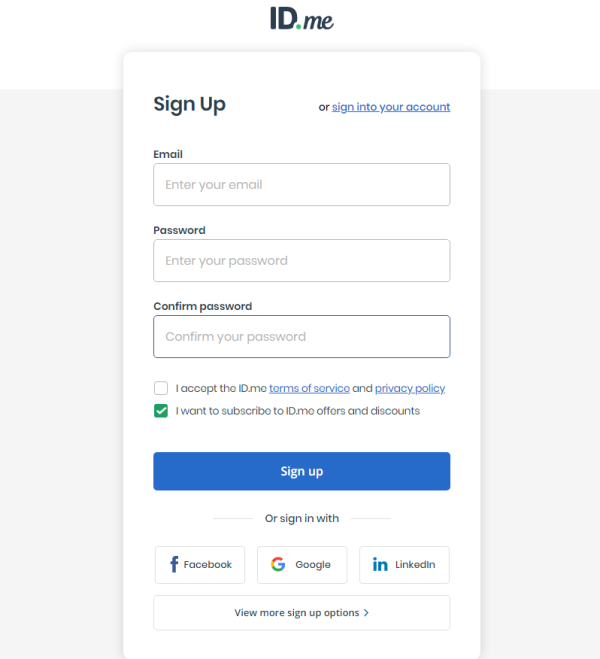The image size is (600, 659).
Task: Sign in with the Facebook button
Action: [200, 565]
